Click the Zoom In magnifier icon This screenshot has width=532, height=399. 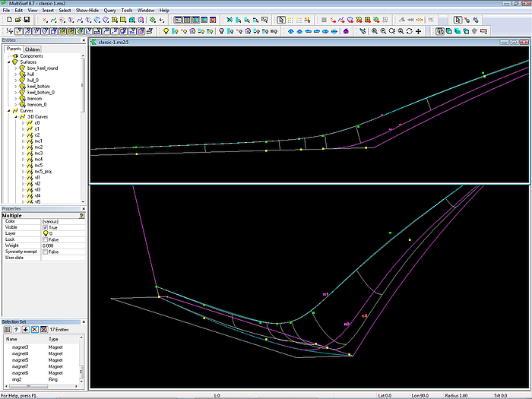pos(374,31)
